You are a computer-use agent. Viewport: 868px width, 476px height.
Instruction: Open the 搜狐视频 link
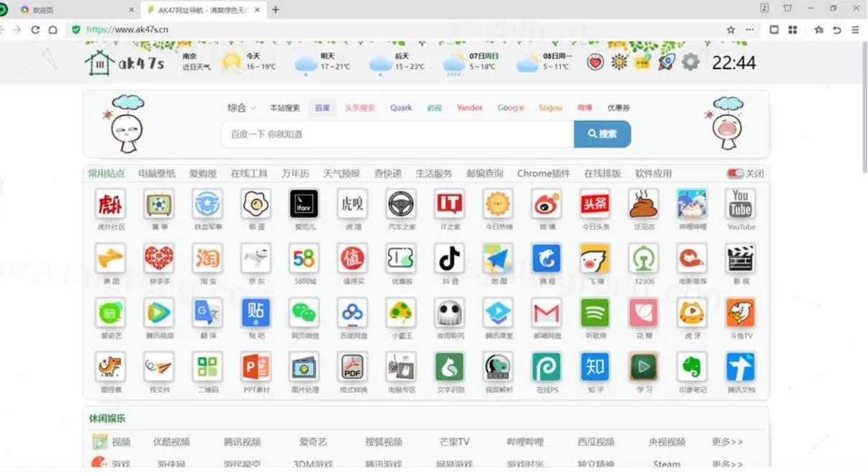point(384,441)
